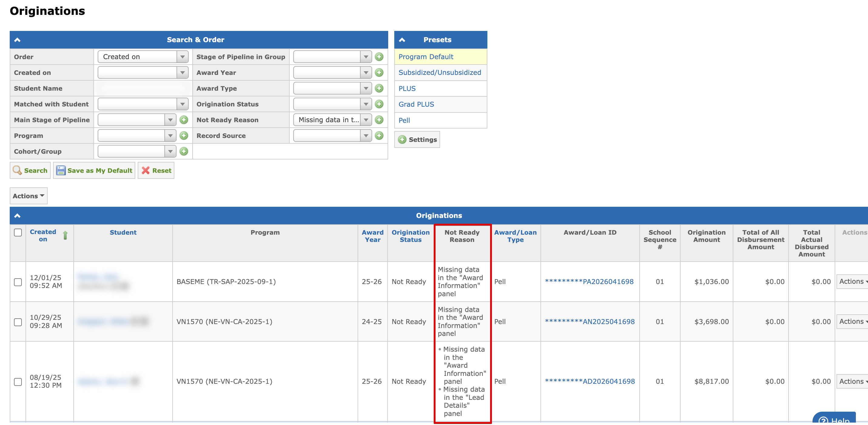The height and width of the screenshot is (425, 868).
Task: Click green plus icon beside Main Stage of Pipeline
Action: pos(184,120)
